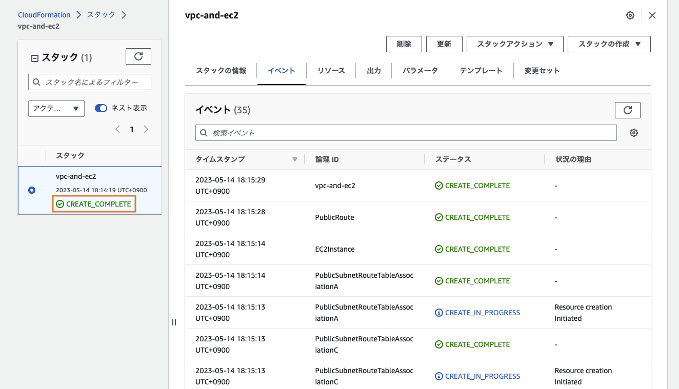Image resolution: width=679 pixels, height=389 pixels.
Task: Click the stack's CREATE_COMPLETE status in sidebar
Action: point(94,204)
